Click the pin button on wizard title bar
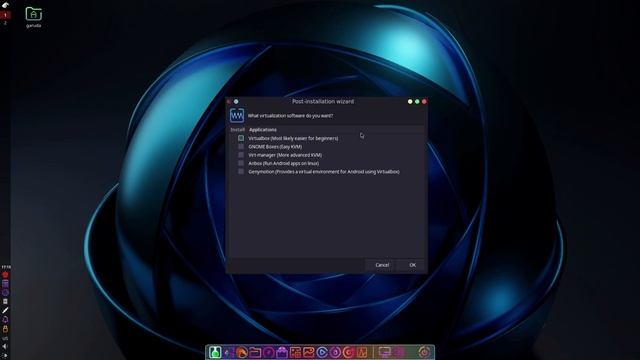 (x=236, y=102)
